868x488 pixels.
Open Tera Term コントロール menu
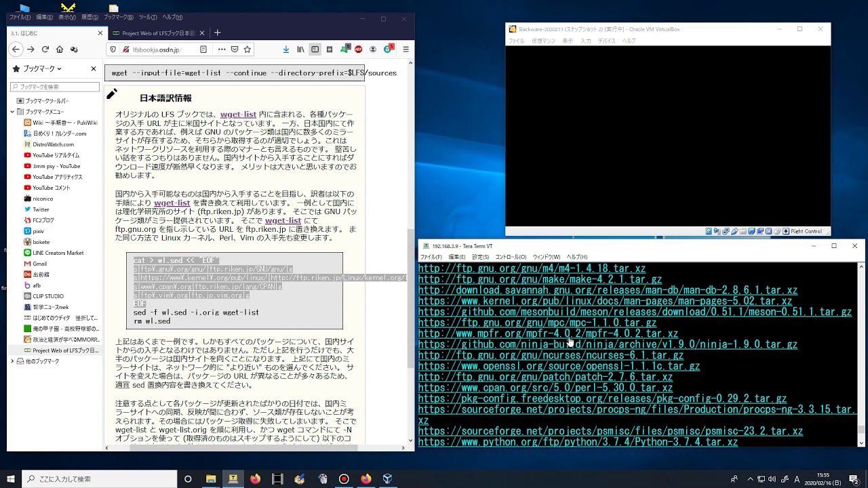click(x=511, y=257)
